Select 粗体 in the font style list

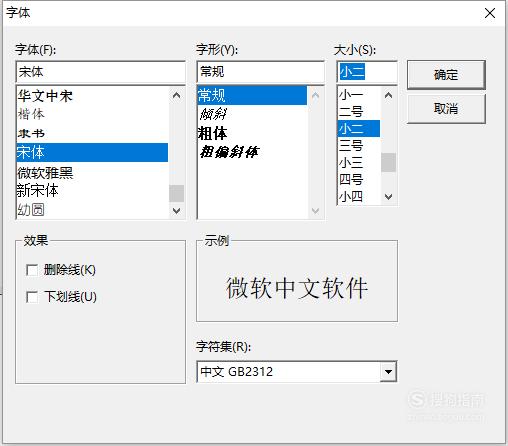(252, 133)
